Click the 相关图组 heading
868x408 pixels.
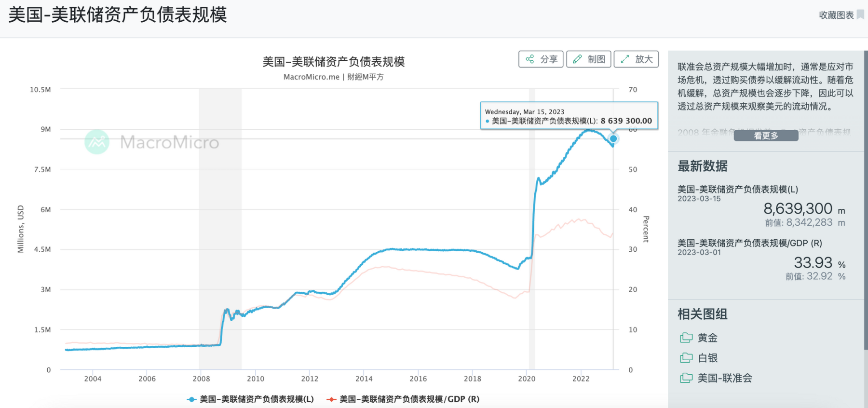[x=703, y=314]
